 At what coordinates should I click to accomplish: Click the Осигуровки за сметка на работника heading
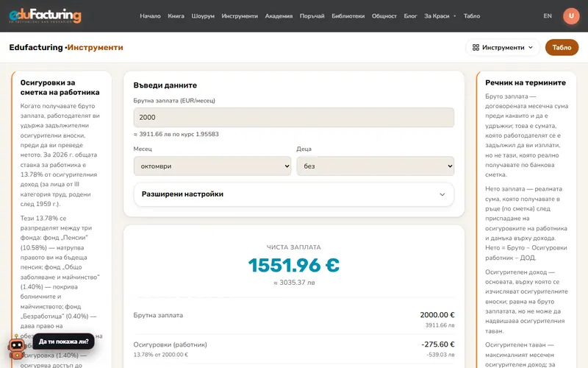[60, 88]
